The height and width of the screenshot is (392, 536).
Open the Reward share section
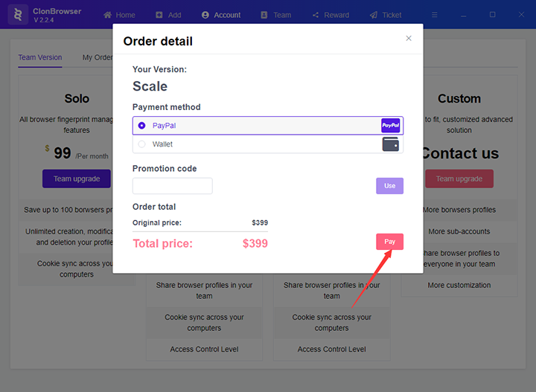pyautogui.click(x=331, y=15)
